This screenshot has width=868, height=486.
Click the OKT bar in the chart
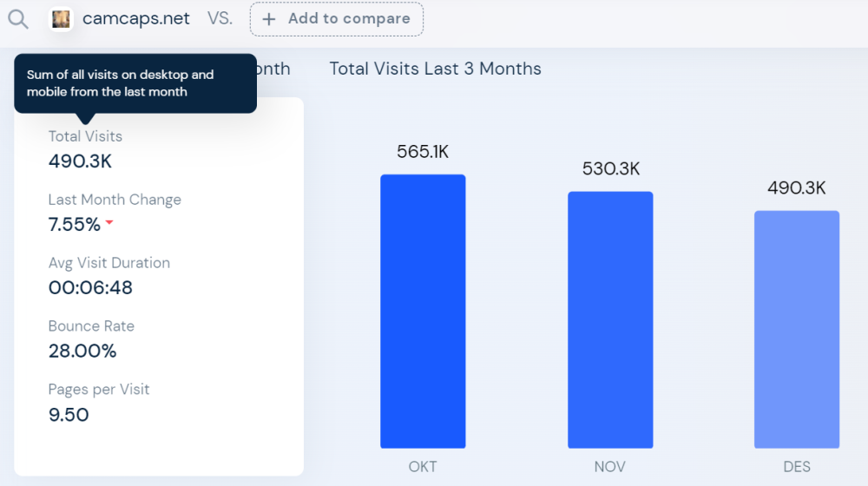coord(423,311)
